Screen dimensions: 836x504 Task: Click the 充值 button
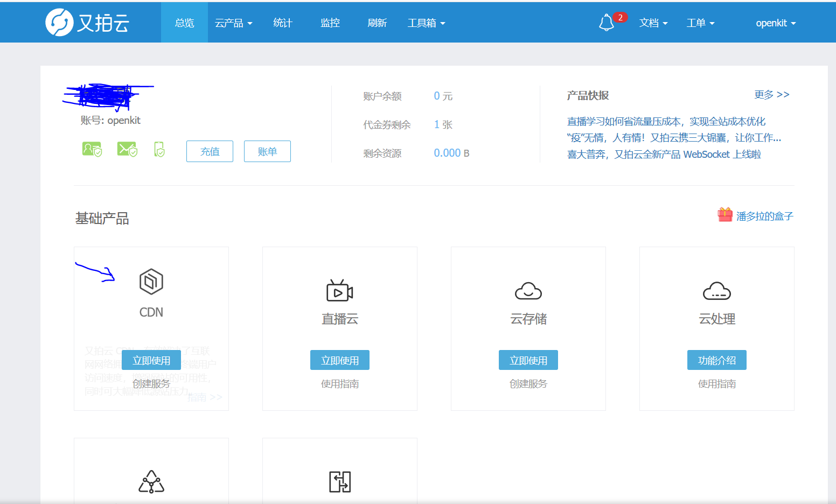tap(210, 151)
